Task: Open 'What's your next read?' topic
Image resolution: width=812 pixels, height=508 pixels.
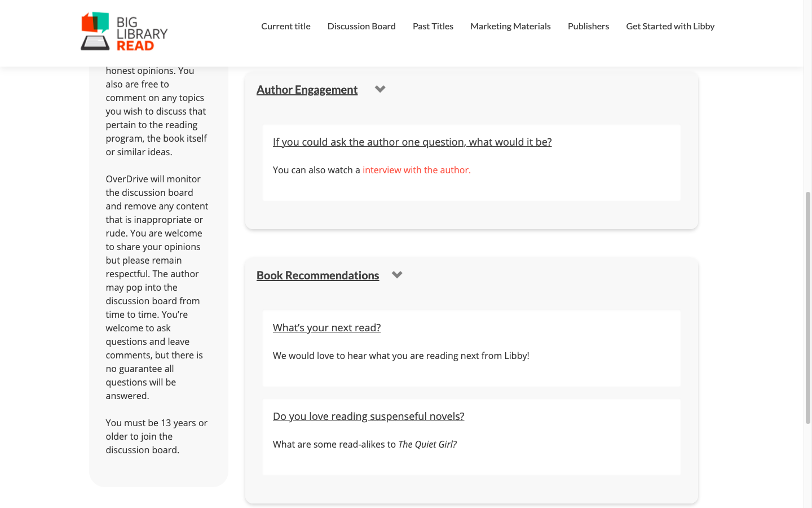Action: tap(326, 328)
